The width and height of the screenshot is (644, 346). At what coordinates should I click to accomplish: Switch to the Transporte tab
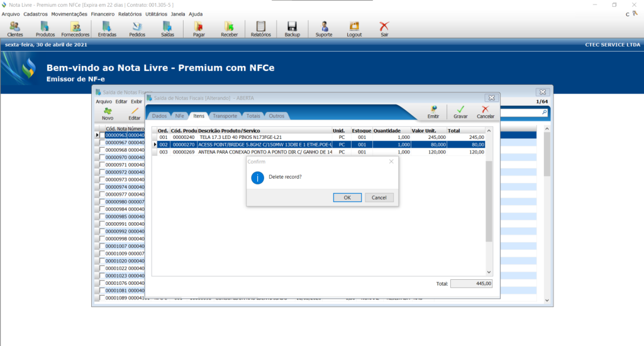coord(225,116)
